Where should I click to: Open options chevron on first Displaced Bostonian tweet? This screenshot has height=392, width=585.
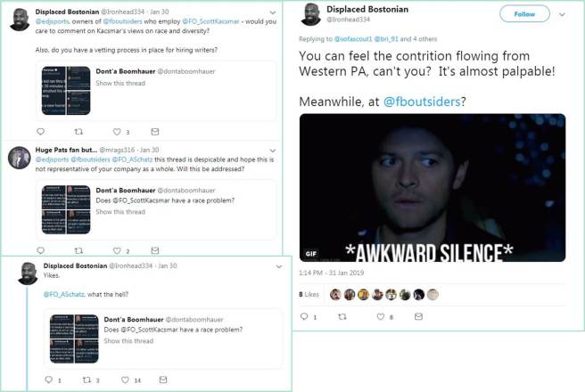pos(273,12)
